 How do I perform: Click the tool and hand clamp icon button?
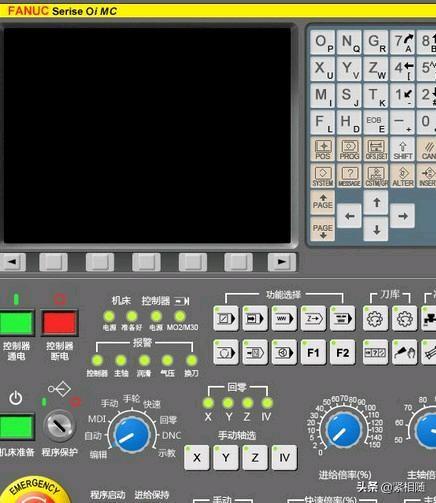(x=404, y=352)
